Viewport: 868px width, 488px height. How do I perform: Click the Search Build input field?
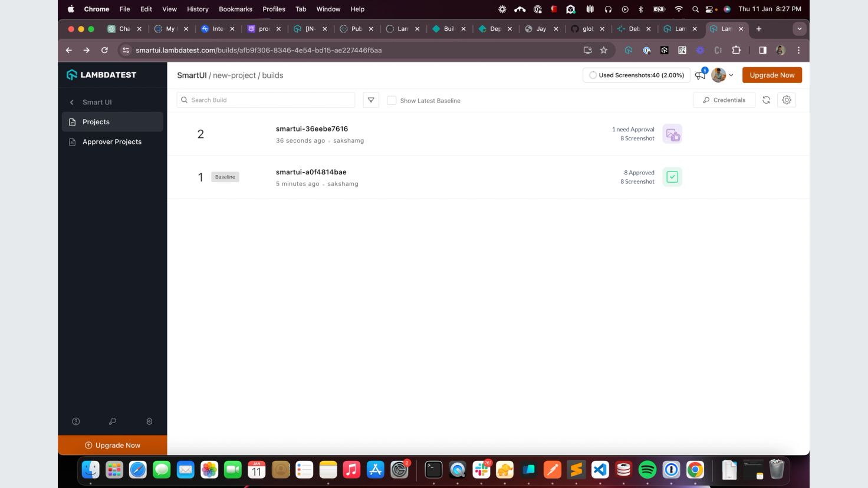pos(266,100)
